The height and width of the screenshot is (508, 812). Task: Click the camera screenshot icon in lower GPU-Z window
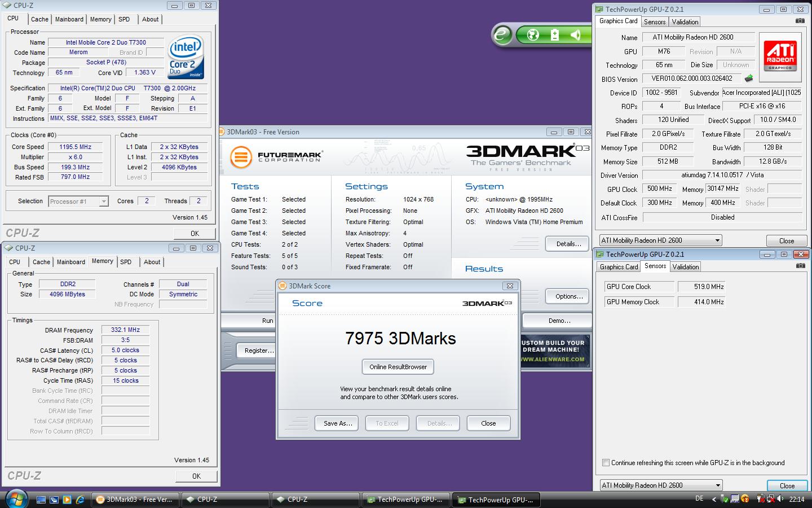(x=800, y=266)
